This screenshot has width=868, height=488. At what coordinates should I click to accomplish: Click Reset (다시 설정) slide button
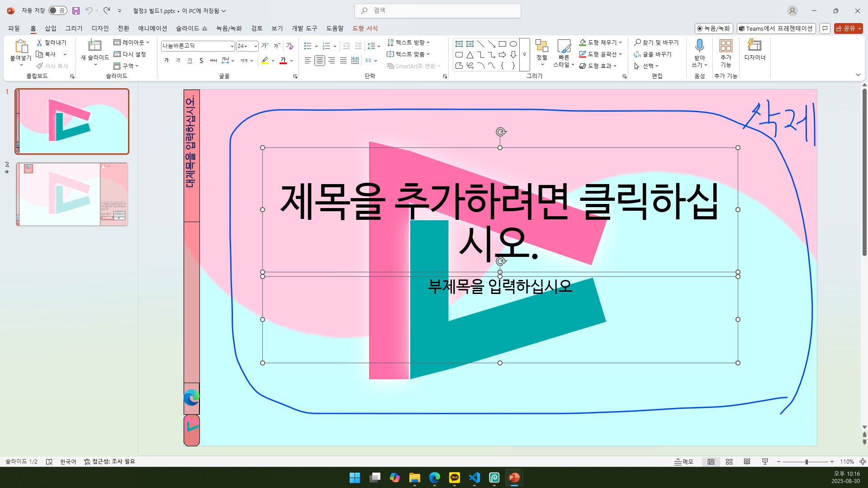pyautogui.click(x=130, y=54)
